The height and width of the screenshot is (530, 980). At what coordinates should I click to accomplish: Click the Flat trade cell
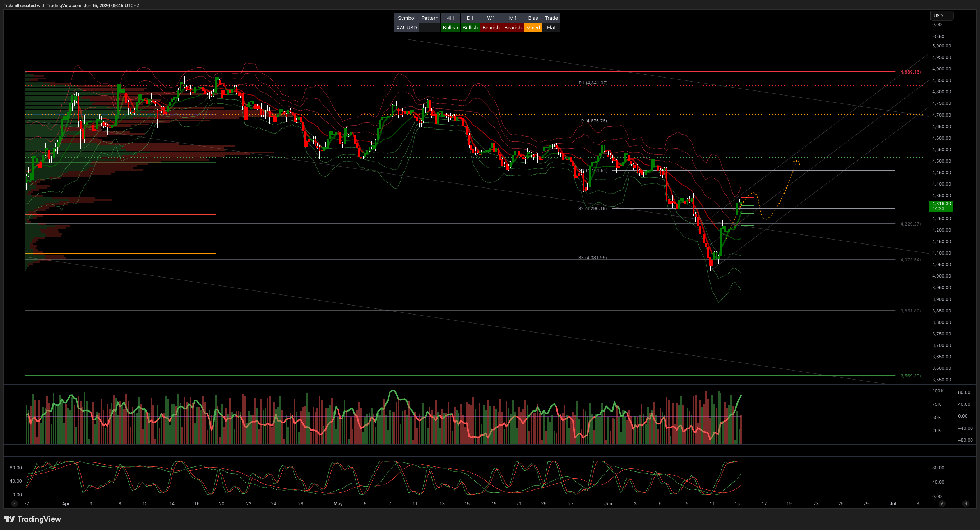tap(551, 28)
